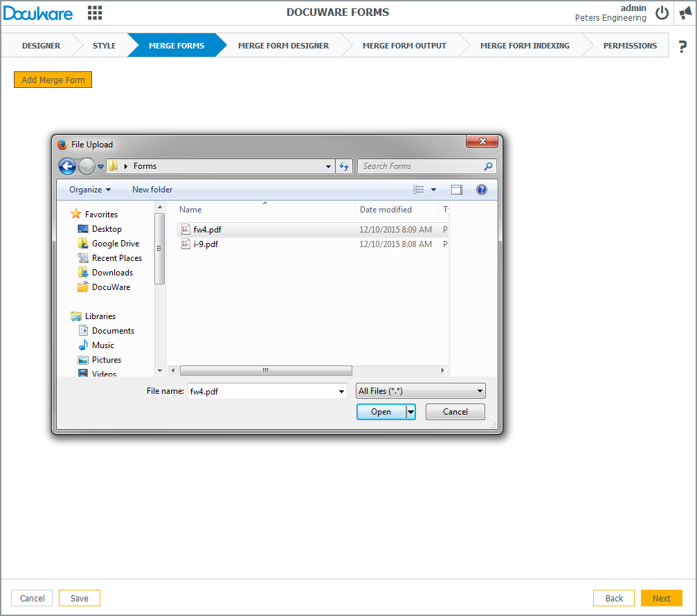Click the horizontal scrollbar in the file list
This screenshot has height=616, width=697.
(265, 371)
